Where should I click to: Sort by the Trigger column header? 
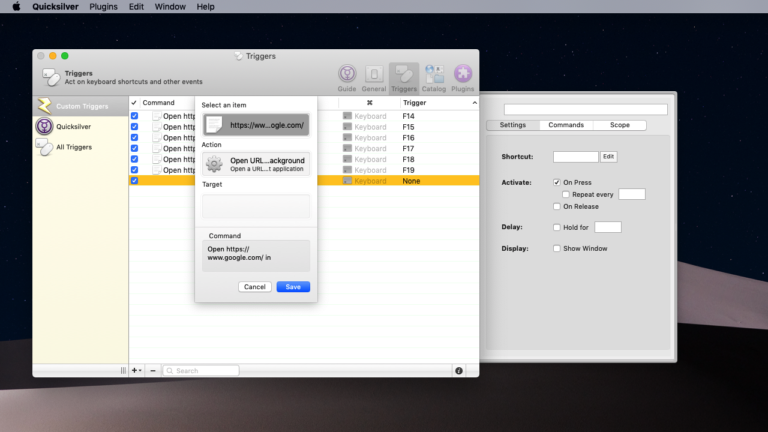tap(414, 102)
